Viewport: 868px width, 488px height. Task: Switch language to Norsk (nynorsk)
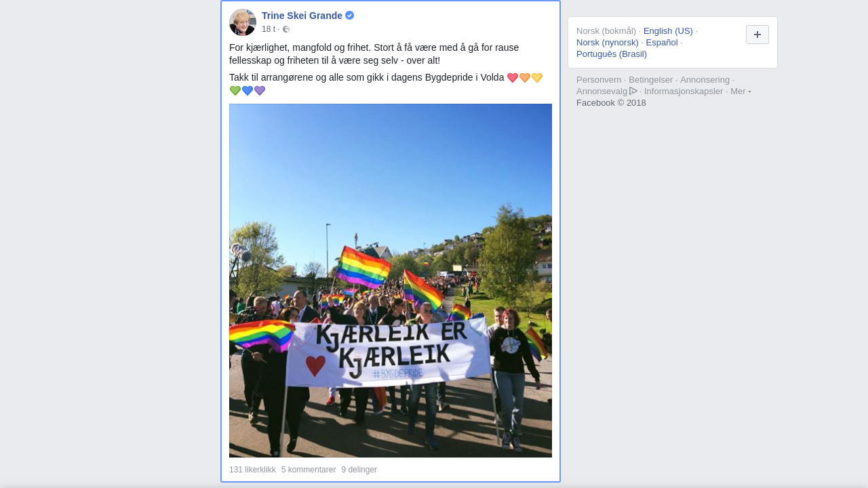[x=608, y=43]
